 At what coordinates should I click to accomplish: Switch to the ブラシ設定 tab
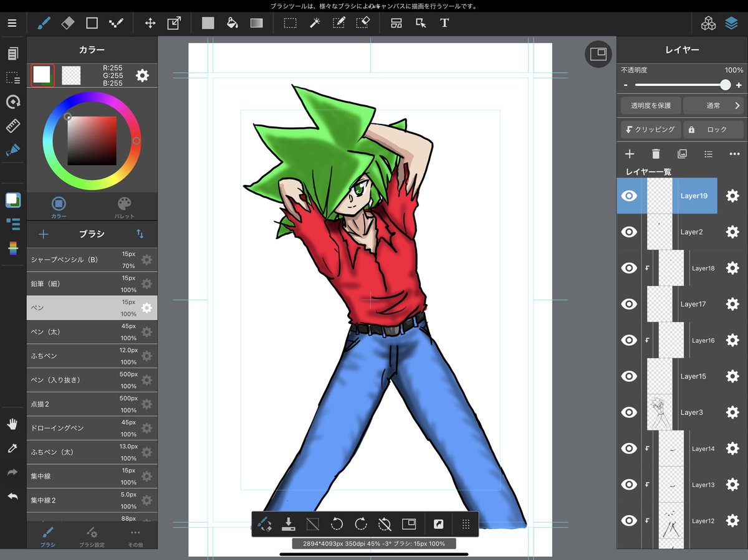[x=92, y=537]
